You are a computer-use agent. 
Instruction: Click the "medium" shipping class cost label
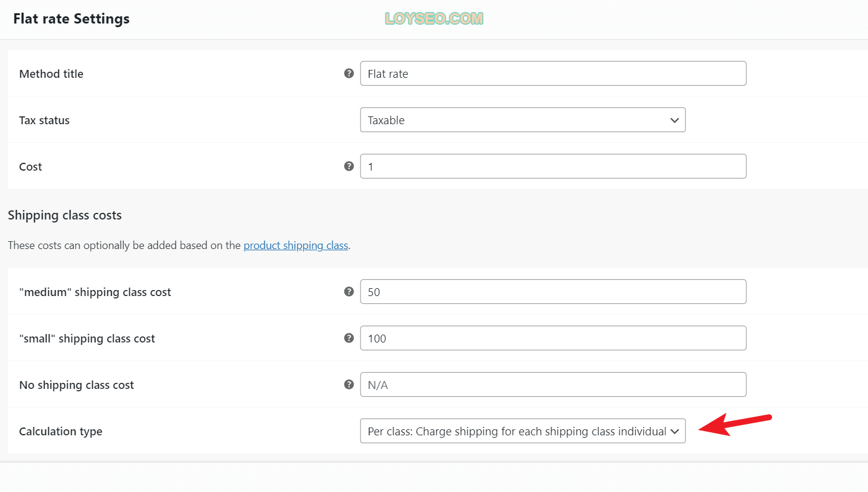coord(95,292)
